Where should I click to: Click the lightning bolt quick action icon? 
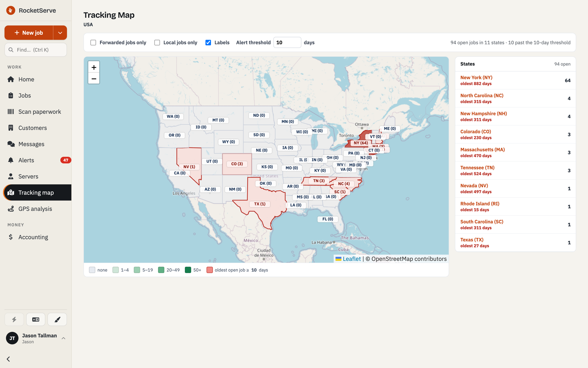click(14, 319)
